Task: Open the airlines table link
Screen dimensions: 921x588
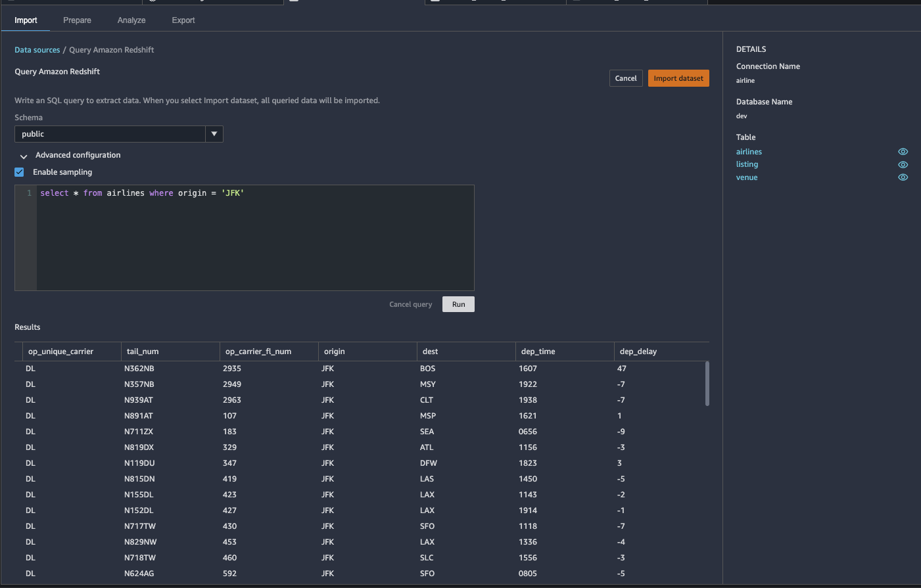Action: click(x=749, y=152)
